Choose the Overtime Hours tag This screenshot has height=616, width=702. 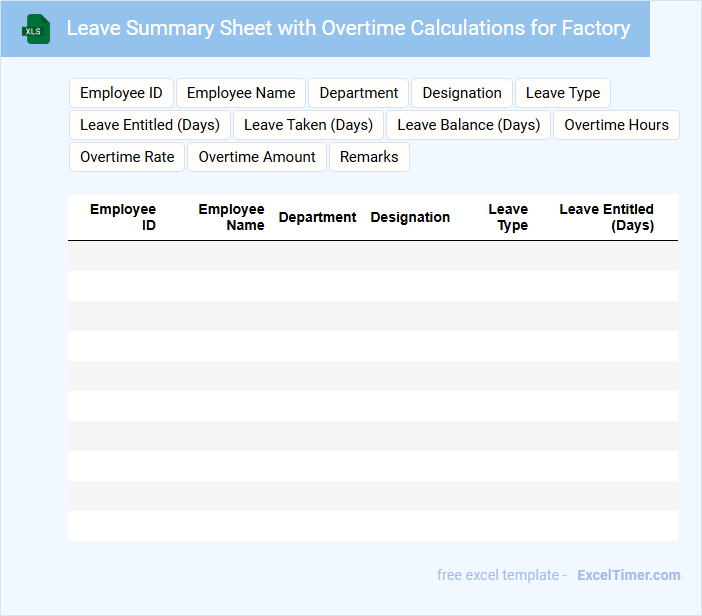(616, 125)
